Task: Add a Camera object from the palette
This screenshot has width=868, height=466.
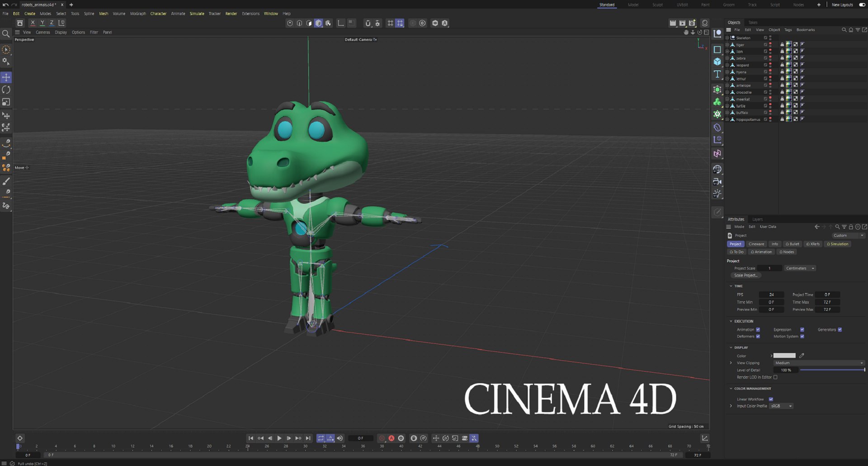Action: pyautogui.click(x=717, y=181)
